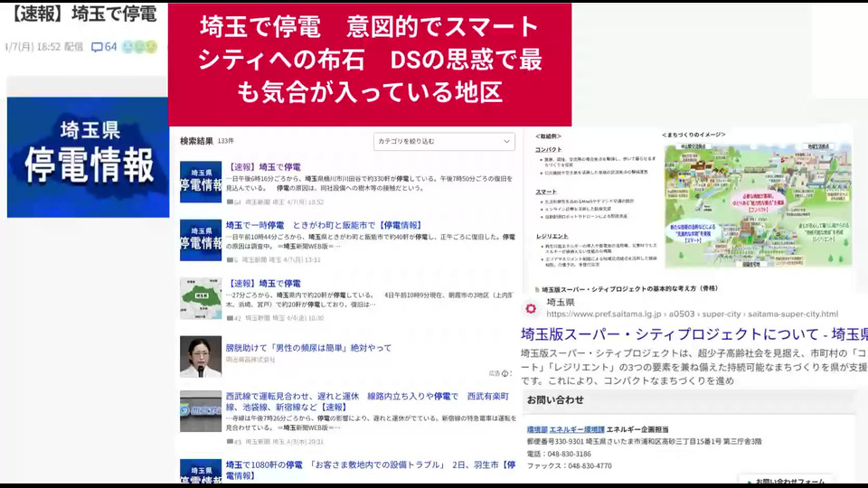868x488 pixels.
Task: Open 埼玉版スーパー・シティプロジェクトについて search result
Action: click(694, 334)
